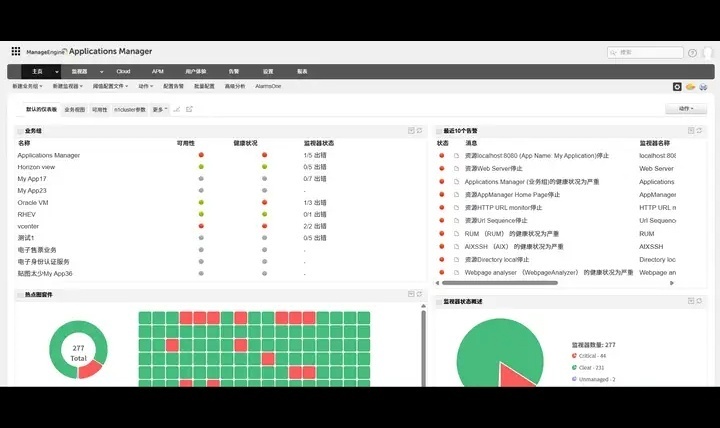This screenshot has height=428, width=720.
Task: Open the 设置 menu
Action: pyautogui.click(x=268, y=72)
